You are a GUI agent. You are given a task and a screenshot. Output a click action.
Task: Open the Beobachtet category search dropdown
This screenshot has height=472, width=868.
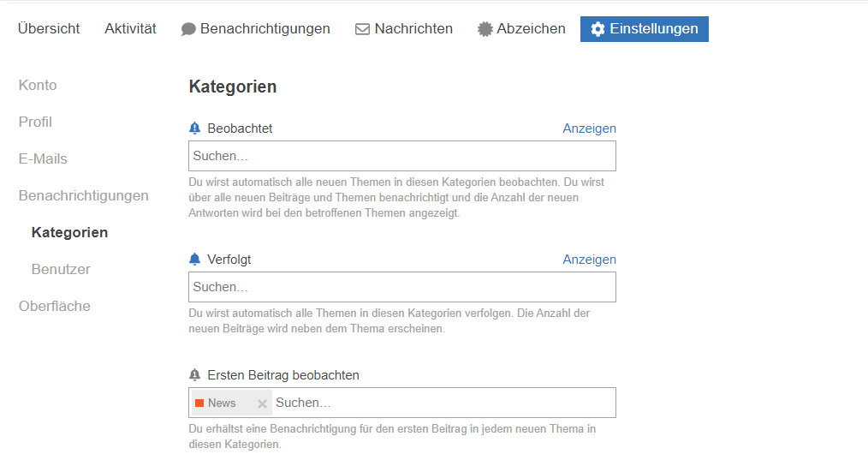(401, 156)
